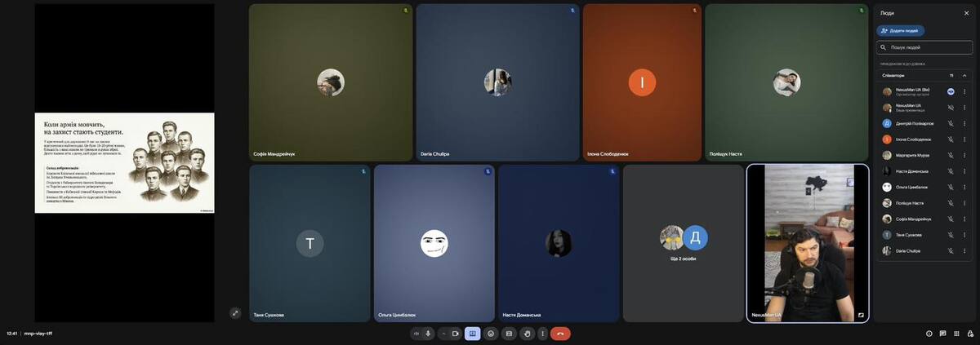Open host controls lock icon

pyautogui.click(x=970, y=334)
